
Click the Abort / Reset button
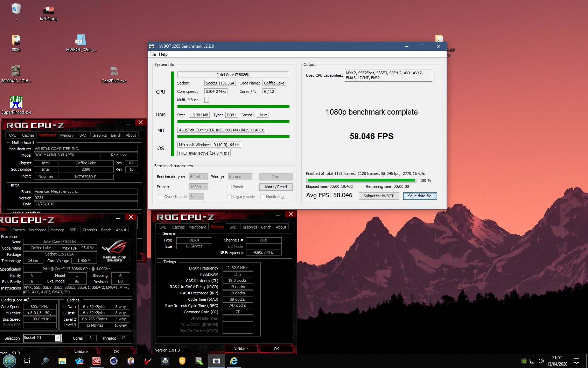click(x=276, y=187)
